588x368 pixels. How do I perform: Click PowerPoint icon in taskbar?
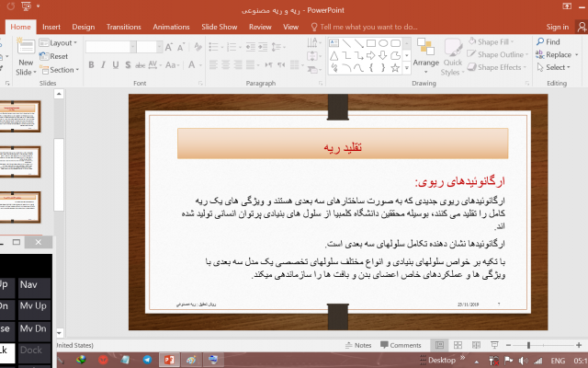(169, 360)
